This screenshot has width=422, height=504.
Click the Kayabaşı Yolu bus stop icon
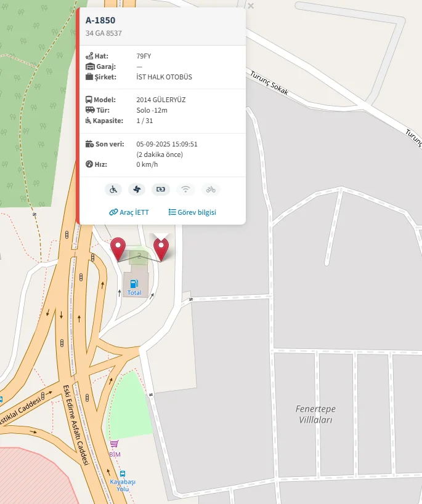click(123, 474)
